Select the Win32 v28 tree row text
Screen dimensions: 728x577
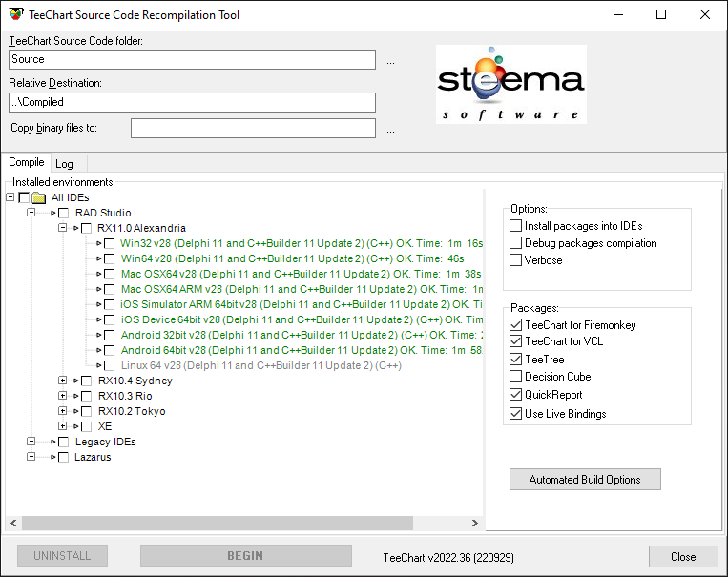pyautogui.click(x=302, y=244)
